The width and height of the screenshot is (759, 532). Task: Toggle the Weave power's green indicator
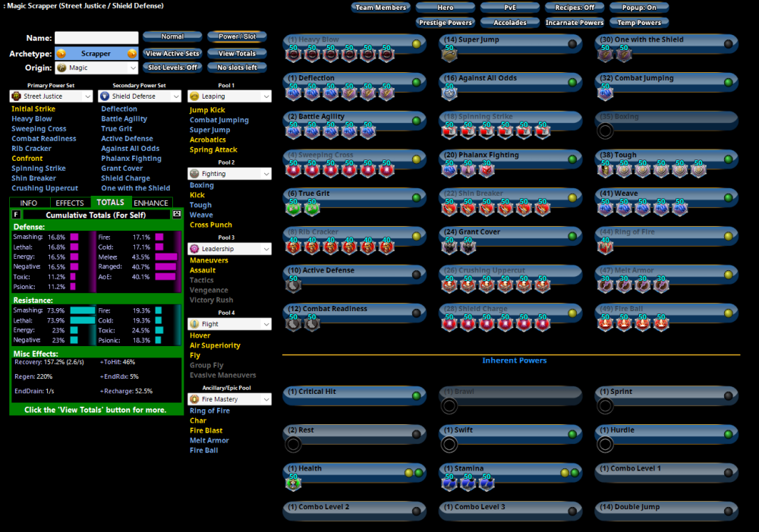tap(727, 197)
